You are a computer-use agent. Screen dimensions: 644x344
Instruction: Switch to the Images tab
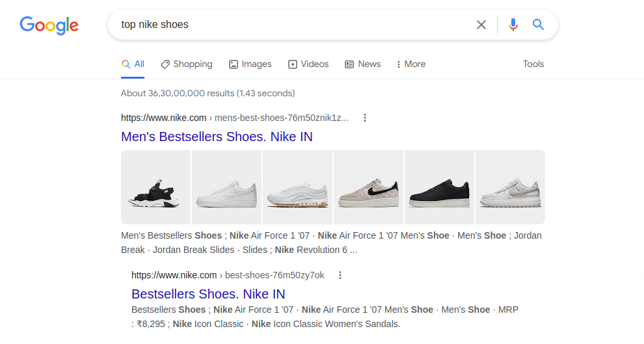(x=250, y=64)
